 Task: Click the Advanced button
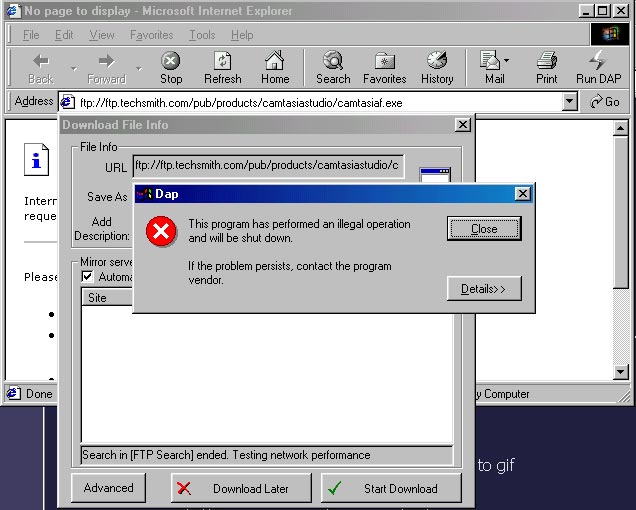pos(108,488)
